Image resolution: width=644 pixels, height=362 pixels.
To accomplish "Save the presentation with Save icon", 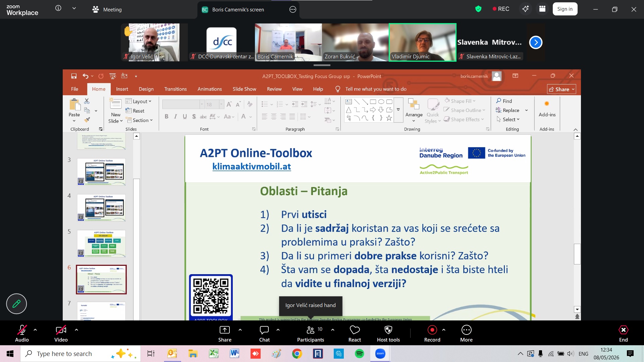I will [74, 76].
